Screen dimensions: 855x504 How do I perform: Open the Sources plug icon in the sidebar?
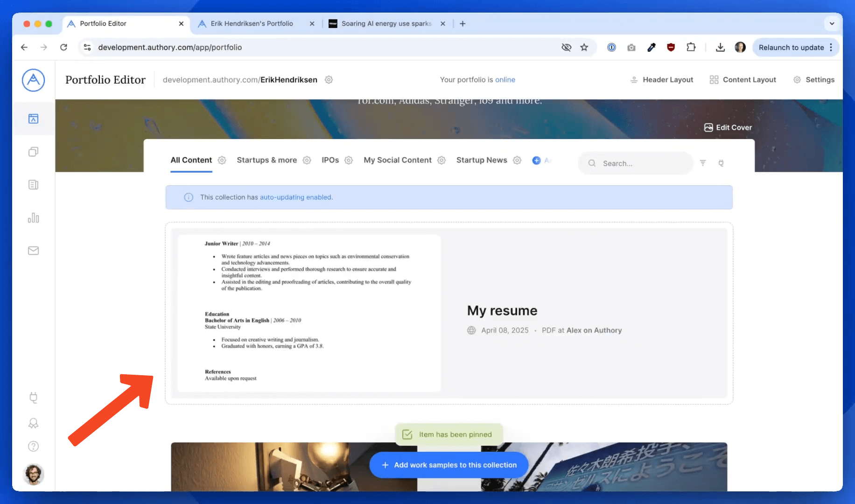pyautogui.click(x=33, y=398)
